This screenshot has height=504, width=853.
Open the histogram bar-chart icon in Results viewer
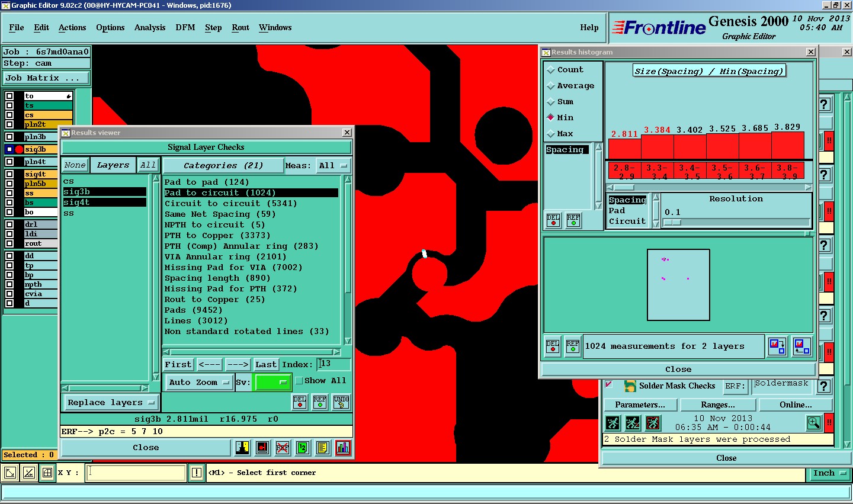pos(342,448)
